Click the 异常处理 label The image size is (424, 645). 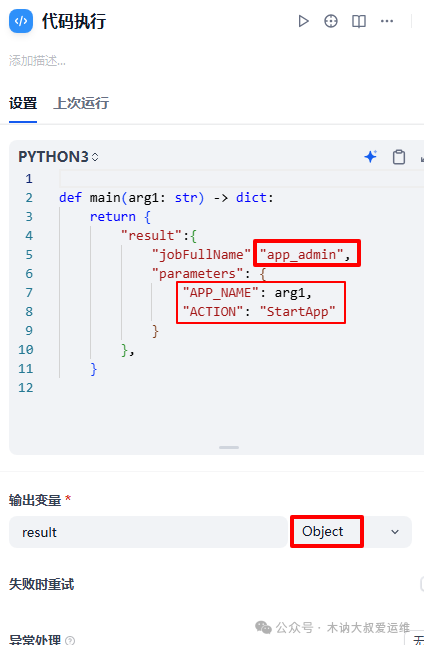[35, 640]
